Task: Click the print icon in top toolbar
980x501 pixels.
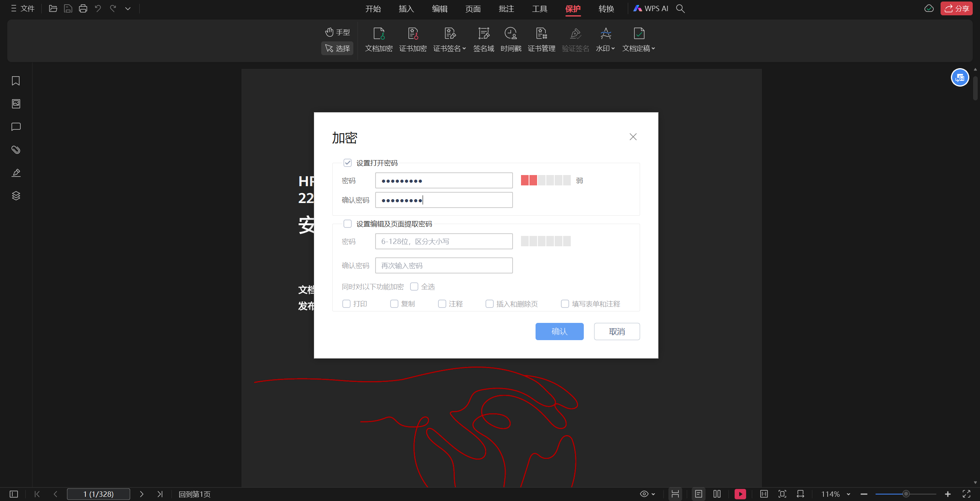Action: 83,8
